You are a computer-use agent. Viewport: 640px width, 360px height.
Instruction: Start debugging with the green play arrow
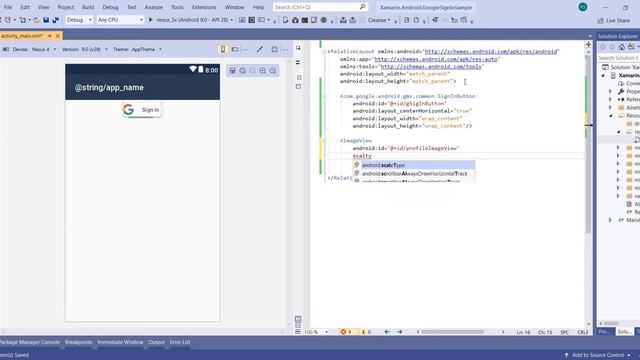click(151, 20)
